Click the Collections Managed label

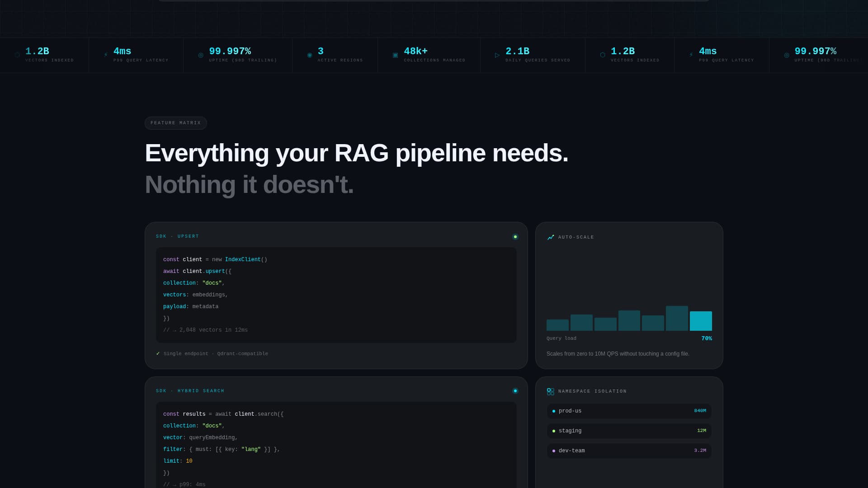(x=434, y=60)
